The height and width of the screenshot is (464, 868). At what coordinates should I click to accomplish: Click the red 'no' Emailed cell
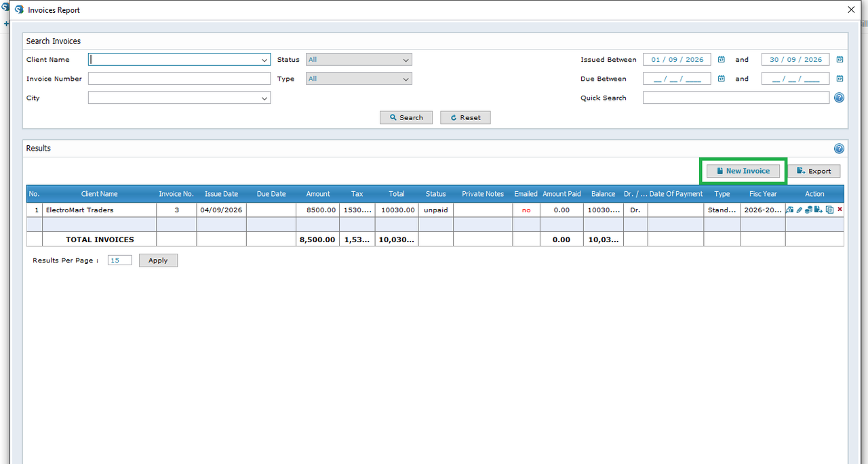pyautogui.click(x=526, y=210)
